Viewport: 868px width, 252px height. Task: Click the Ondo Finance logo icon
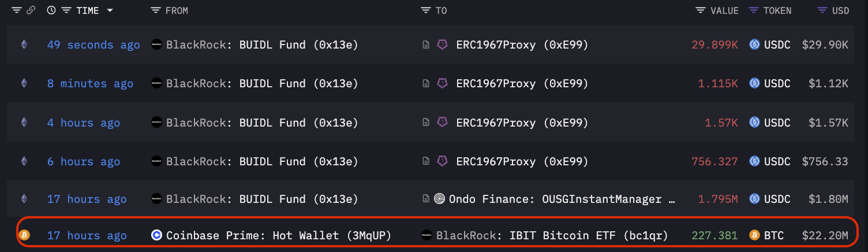440,199
